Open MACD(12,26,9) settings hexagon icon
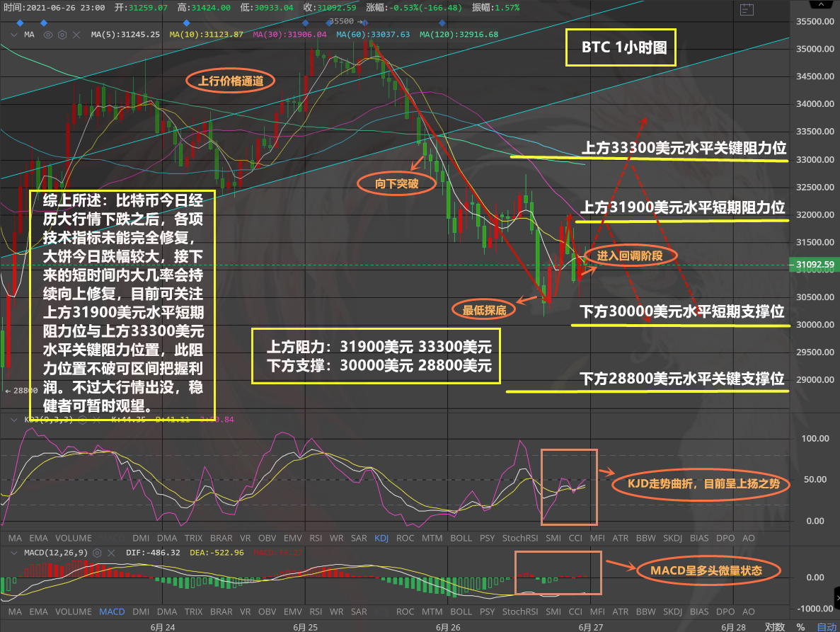Screen dimensions: 840x632 (x=97, y=553)
